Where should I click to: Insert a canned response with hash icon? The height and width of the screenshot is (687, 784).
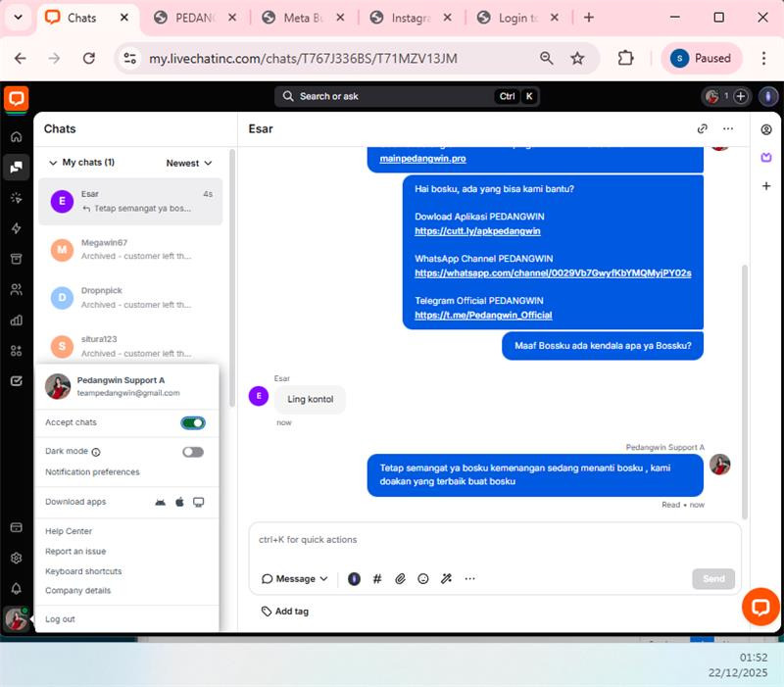click(377, 579)
